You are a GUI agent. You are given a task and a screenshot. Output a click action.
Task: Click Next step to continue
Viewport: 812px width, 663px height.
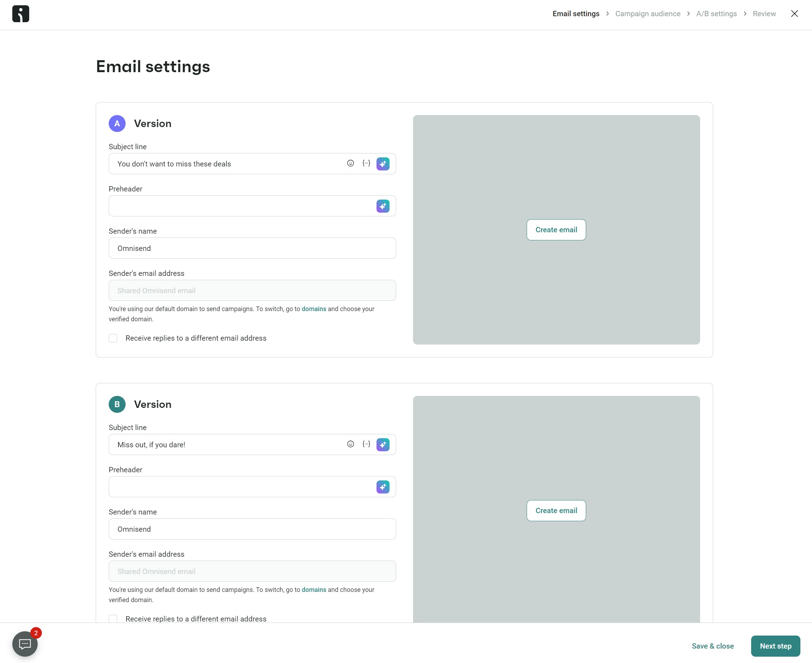pos(775,646)
